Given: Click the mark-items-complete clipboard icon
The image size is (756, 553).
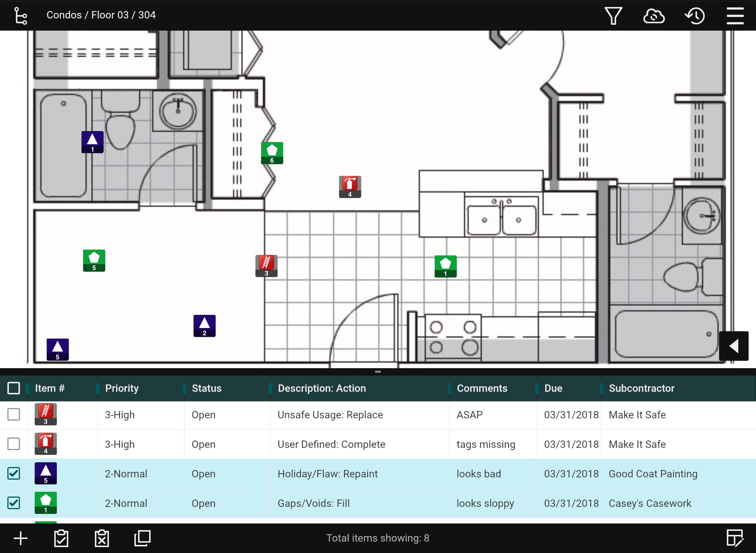Looking at the screenshot, I should coord(61,538).
